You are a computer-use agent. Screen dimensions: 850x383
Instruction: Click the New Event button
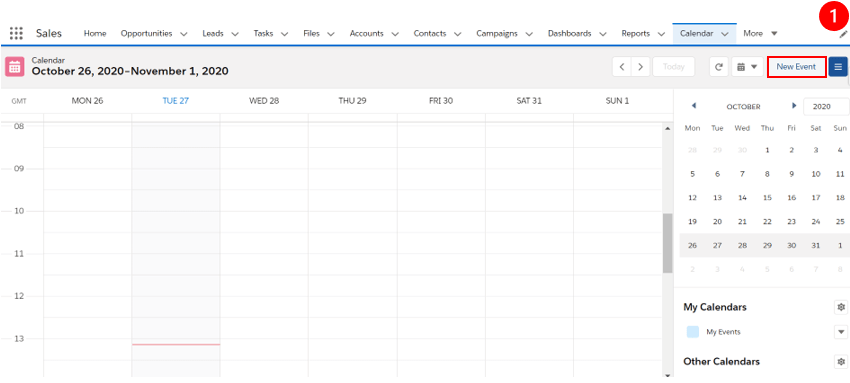[x=796, y=67]
